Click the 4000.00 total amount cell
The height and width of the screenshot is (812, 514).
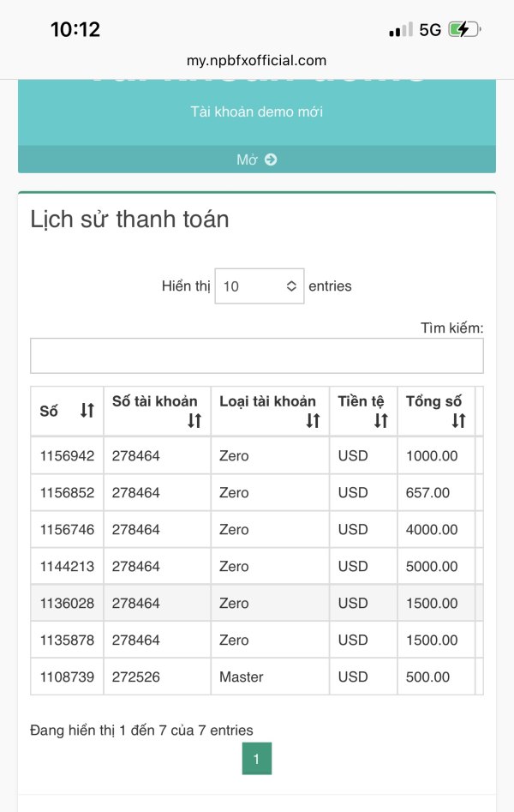click(x=432, y=530)
